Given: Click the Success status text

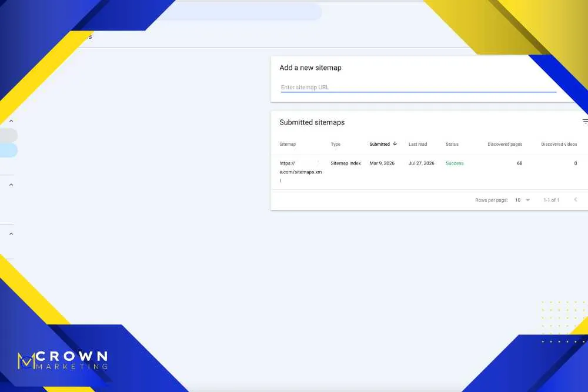Looking at the screenshot, I should 455,163.
